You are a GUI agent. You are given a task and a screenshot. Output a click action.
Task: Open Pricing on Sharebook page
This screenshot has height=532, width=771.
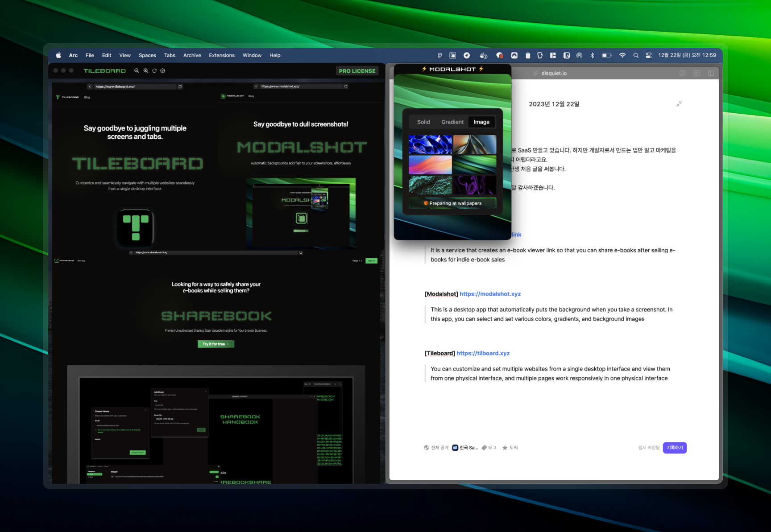[81, 261]
